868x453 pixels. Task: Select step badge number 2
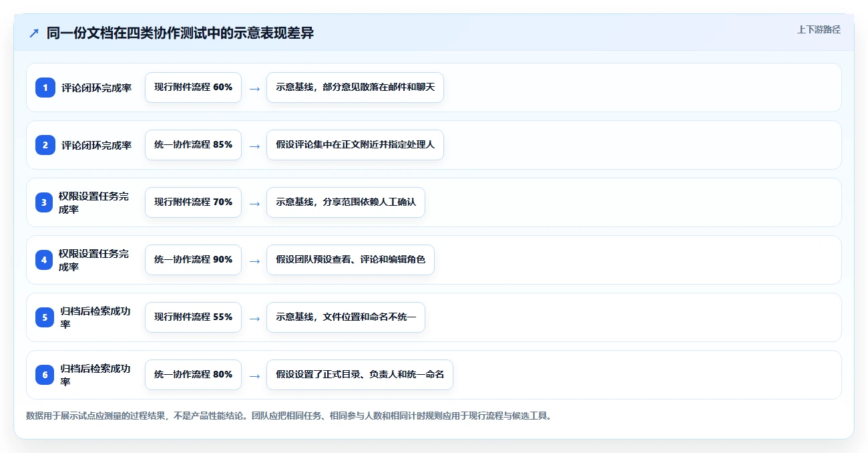pyautogui.click(x=45, y=145)
